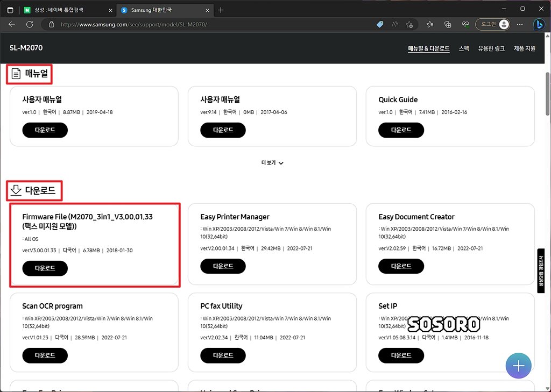The width and height of the screenshot is (551, 392).
Task: Click the ver.V2.00.01.34 version text
Action: (x=217, y=248)
